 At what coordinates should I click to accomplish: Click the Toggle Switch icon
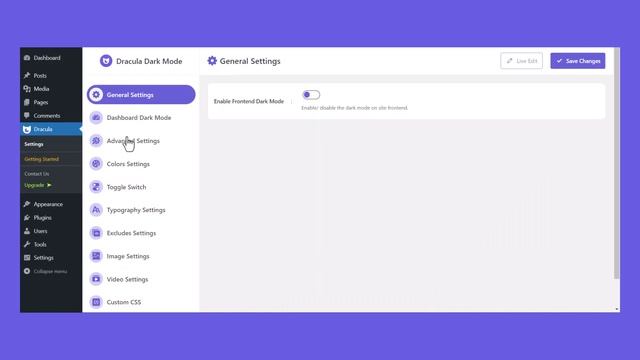(96, 187)
